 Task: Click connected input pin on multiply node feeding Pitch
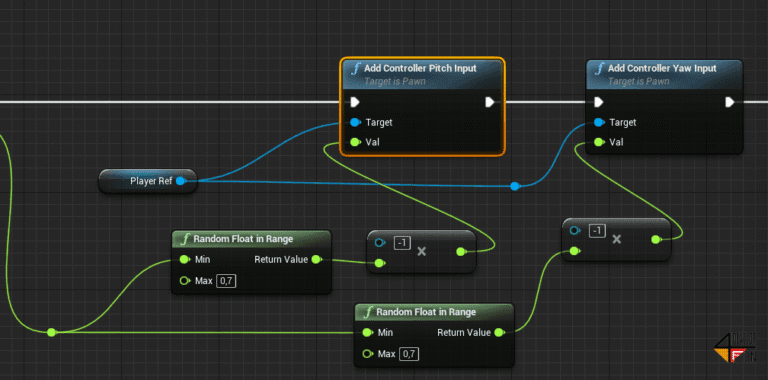point(380,263)
